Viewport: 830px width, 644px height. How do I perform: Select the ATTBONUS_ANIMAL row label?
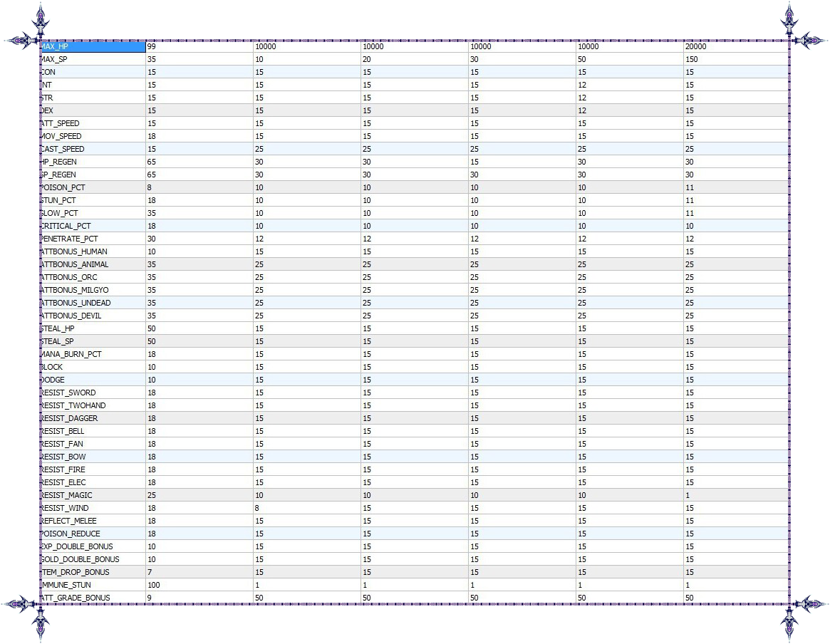point(74,264)
